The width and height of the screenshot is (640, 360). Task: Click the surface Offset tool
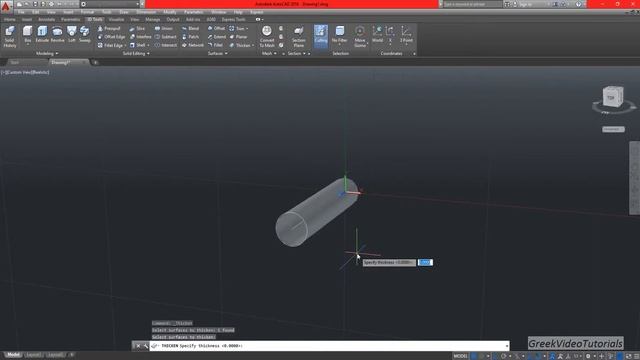click(216, 29)
